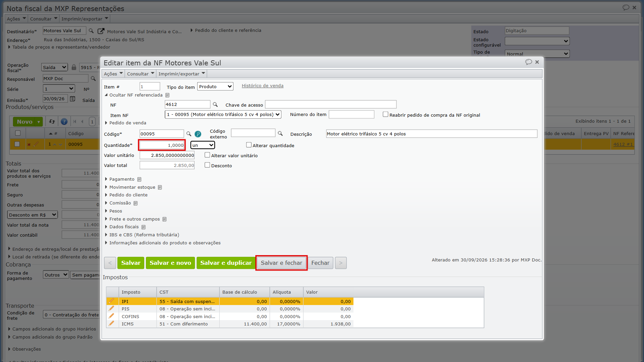Edit the ICMS tax row pencil icon
The image size is (644, 362).
[111, 324]
